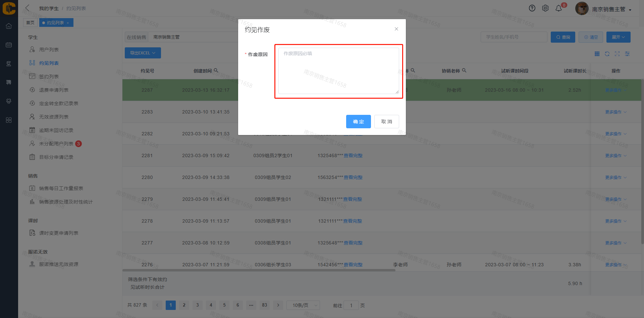Expand the 展开 filter options button

pos(618,37)
